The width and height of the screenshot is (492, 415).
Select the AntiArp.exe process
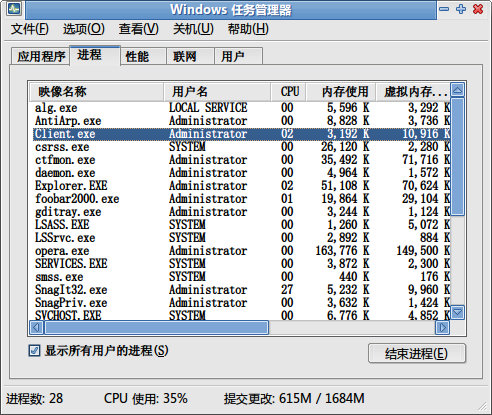pyautogui.click(x=241, y=121)
